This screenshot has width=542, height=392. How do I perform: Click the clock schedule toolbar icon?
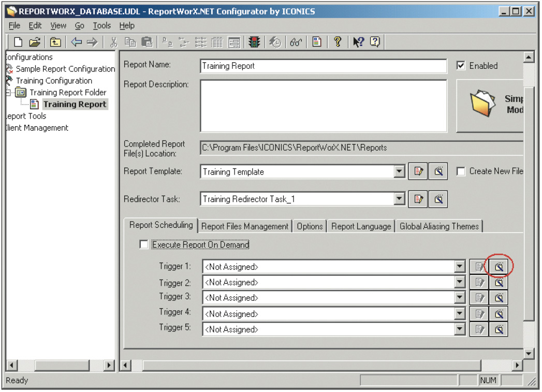tap(275, 42)
